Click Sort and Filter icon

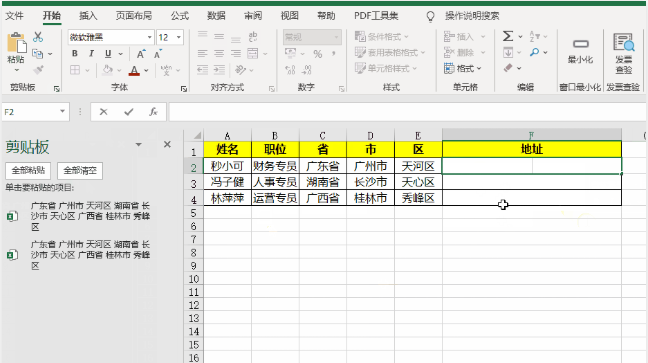534,36
